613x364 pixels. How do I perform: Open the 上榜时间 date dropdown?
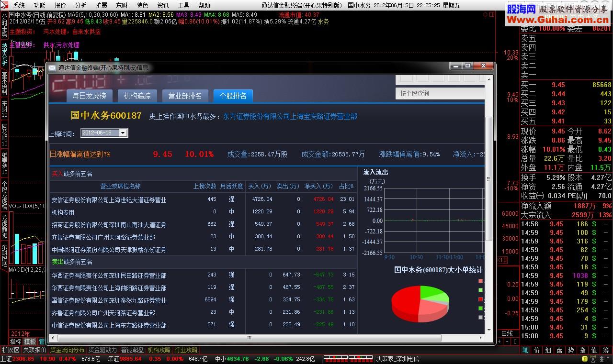pyautogui.click(x=123, y=133)
